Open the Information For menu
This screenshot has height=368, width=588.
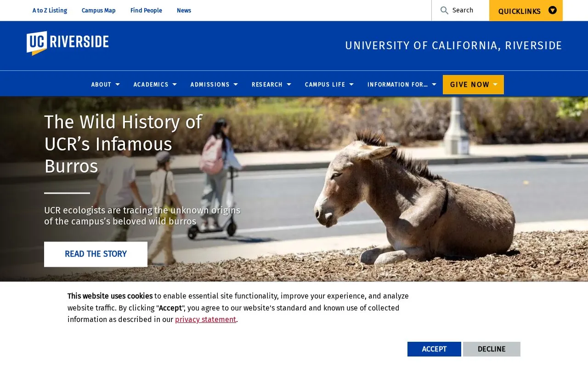point(397,85)
